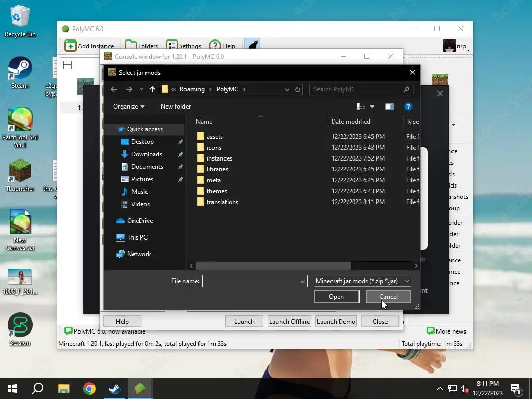Click the cat icon in PolyMC toolbar
The width and height of the screenshot is (532, 399).
[x=252, y=45]
